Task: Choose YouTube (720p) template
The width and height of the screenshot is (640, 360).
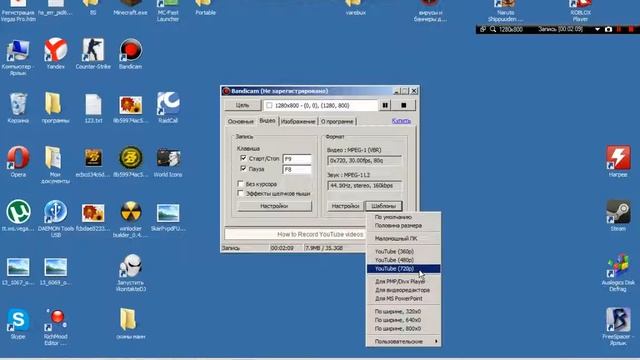Action: (403, 269)
